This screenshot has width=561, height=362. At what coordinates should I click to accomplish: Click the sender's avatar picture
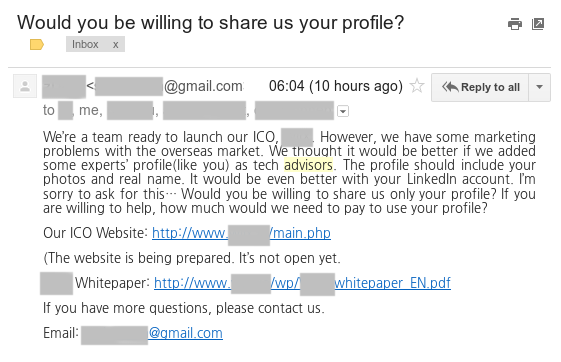[25, 86]
